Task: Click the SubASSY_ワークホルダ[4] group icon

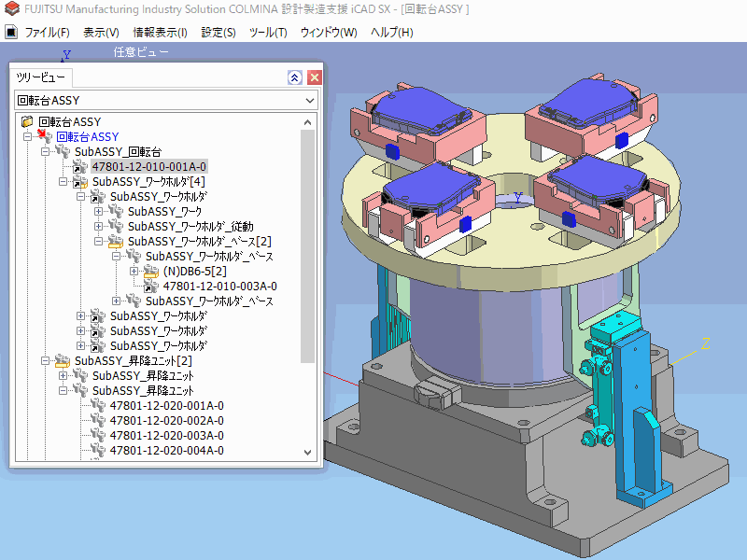Action: 80,182
